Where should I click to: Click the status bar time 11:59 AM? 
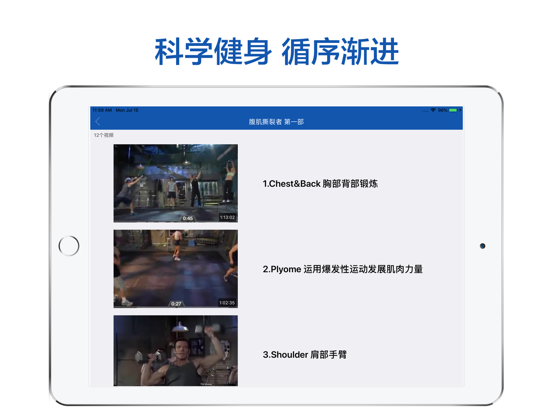102,110
